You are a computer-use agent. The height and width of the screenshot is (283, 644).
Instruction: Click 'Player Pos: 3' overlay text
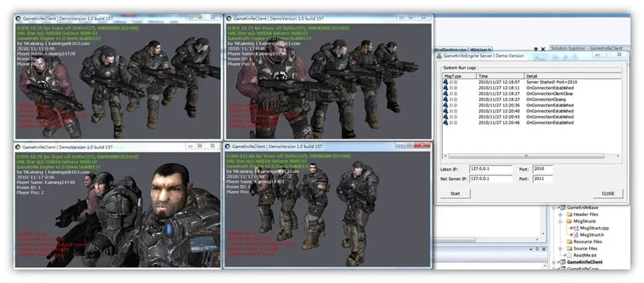(x=240, y=192)
